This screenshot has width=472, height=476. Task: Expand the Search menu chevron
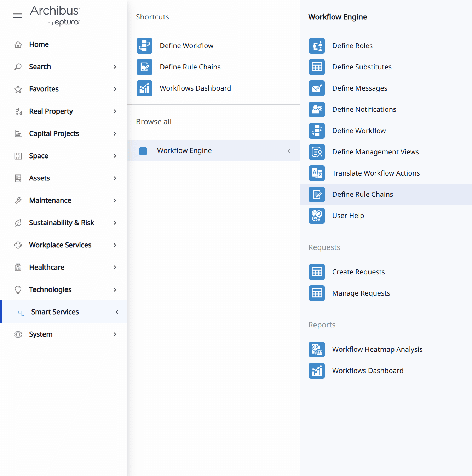coord(115,67)
